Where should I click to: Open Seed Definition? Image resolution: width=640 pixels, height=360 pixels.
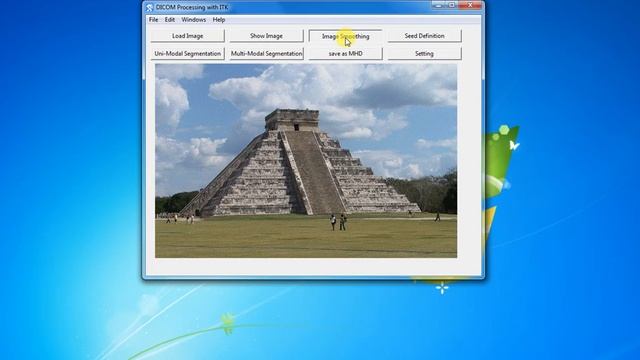[x=424, y=36]
